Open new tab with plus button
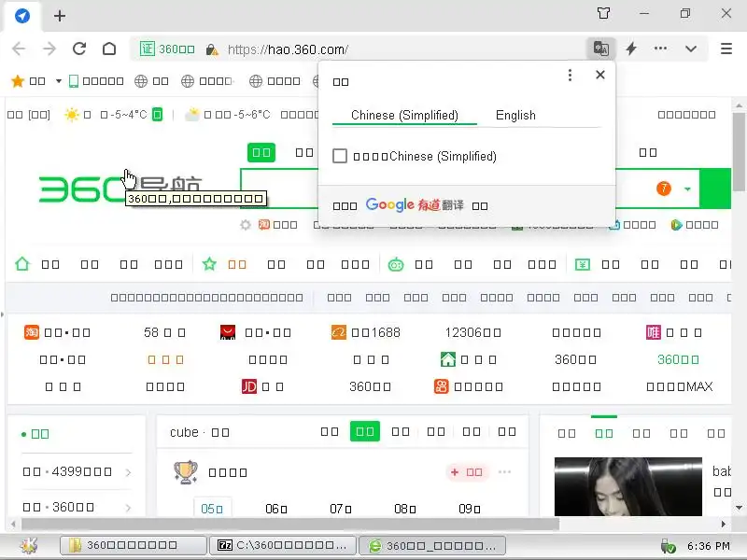This screenshot has height=560, width=747. tap(60, 16)
